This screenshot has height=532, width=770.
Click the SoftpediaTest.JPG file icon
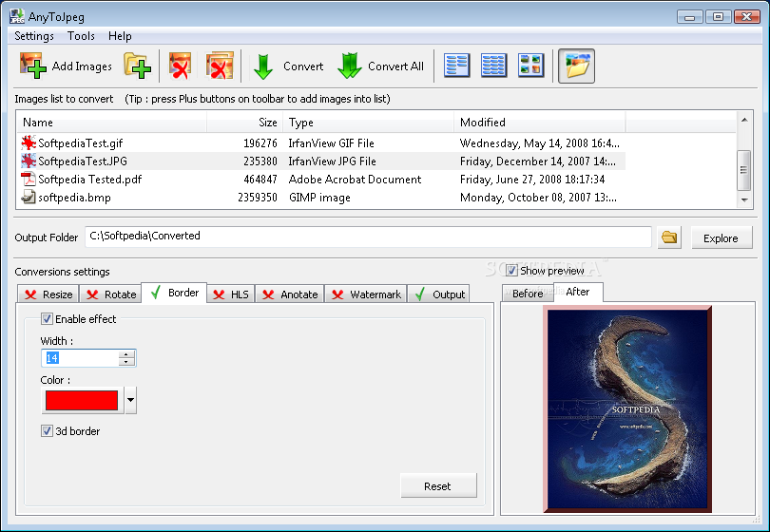29,161
